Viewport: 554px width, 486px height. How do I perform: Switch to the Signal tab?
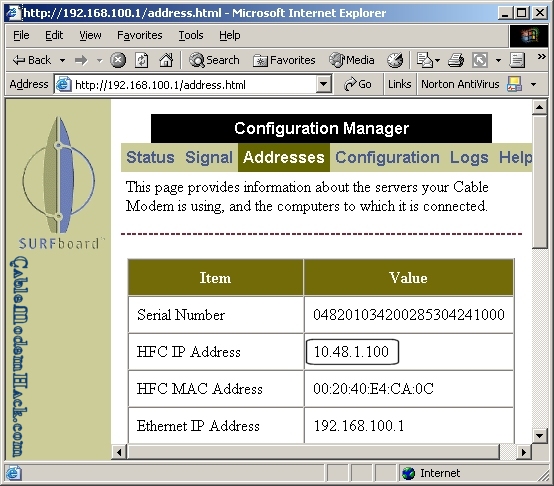click(x=209, y=158)
